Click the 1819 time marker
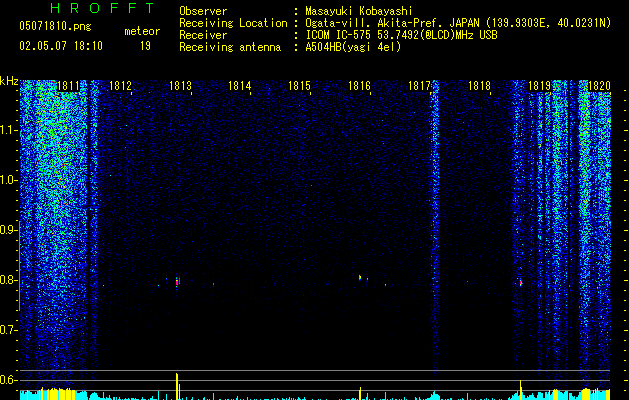 click(x=540, y=86)
